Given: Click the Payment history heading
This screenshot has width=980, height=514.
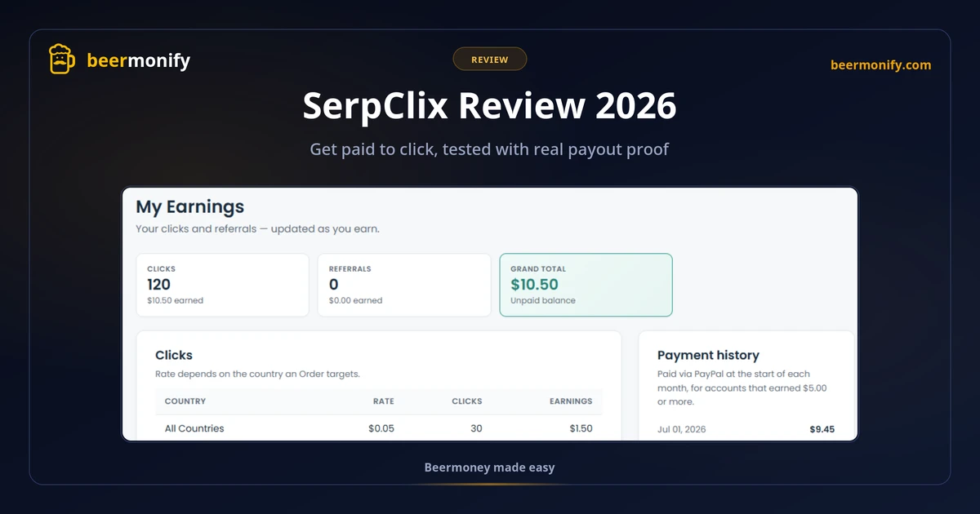Looking at the screenshot, I should pyautogui.click(x=708, y=356).
